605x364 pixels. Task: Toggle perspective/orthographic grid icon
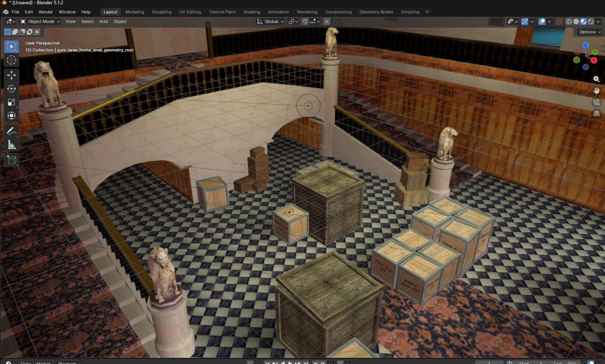tap(596, 114)
